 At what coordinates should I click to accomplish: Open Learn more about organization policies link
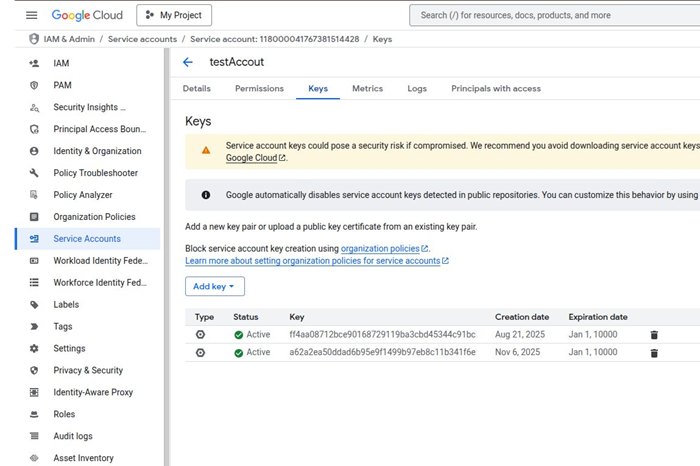pyautogui.click(x=312, y=261)
